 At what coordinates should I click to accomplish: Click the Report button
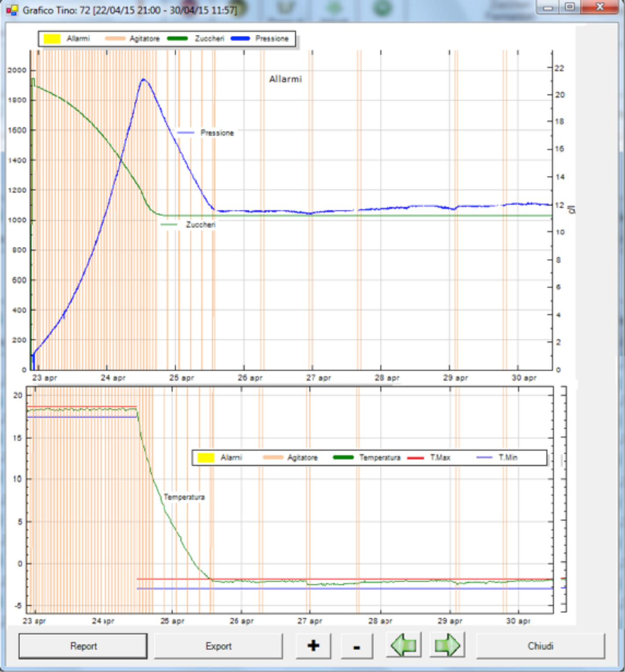pos(83,646)
